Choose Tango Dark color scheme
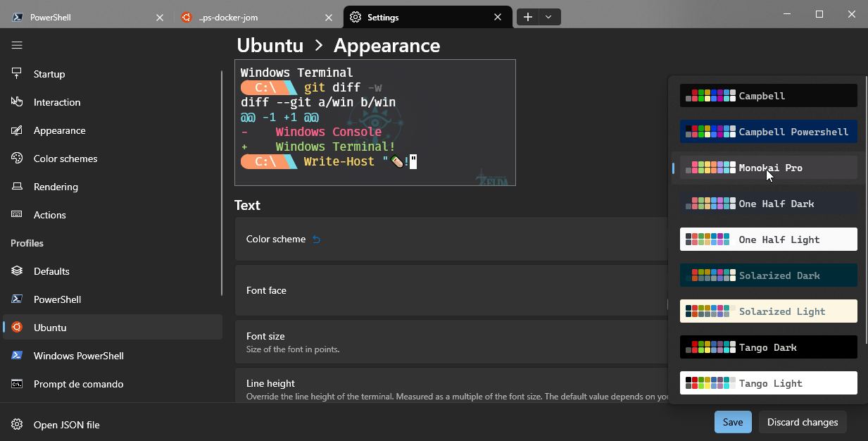The image size is (868, 441). coord(768,347)
